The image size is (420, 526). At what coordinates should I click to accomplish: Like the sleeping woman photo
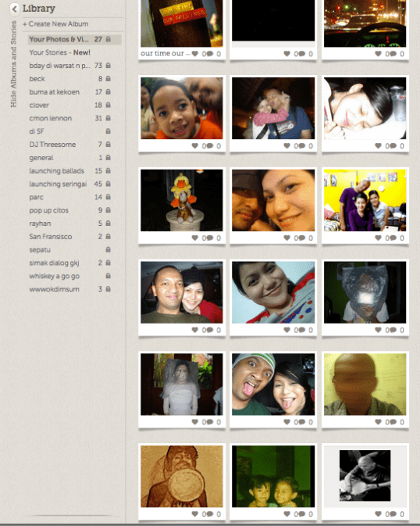coord(378,145)
